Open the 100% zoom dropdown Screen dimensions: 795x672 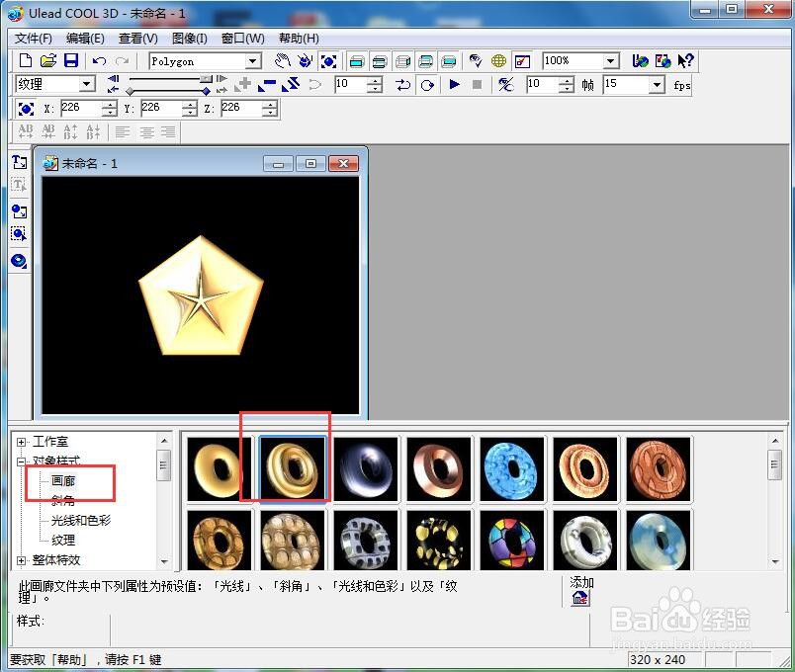pyautogui.click(x=611, y=61)
